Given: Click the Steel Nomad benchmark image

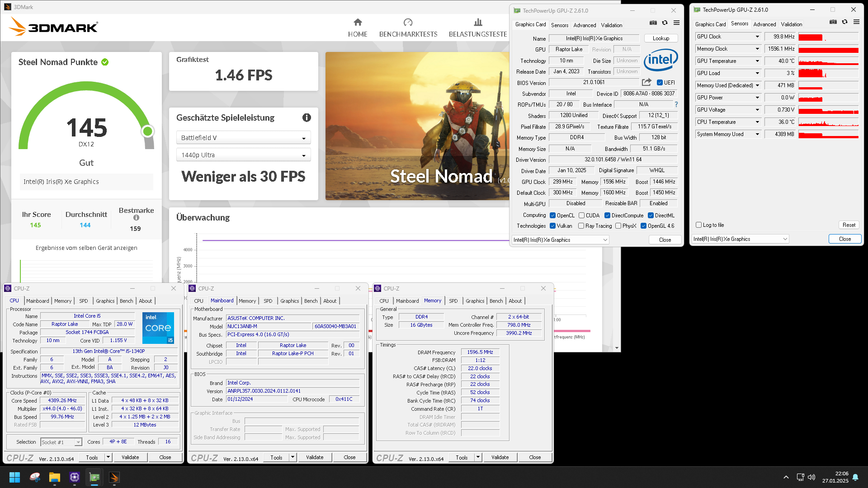Looking at the screenshot, I should coord(417,126).
